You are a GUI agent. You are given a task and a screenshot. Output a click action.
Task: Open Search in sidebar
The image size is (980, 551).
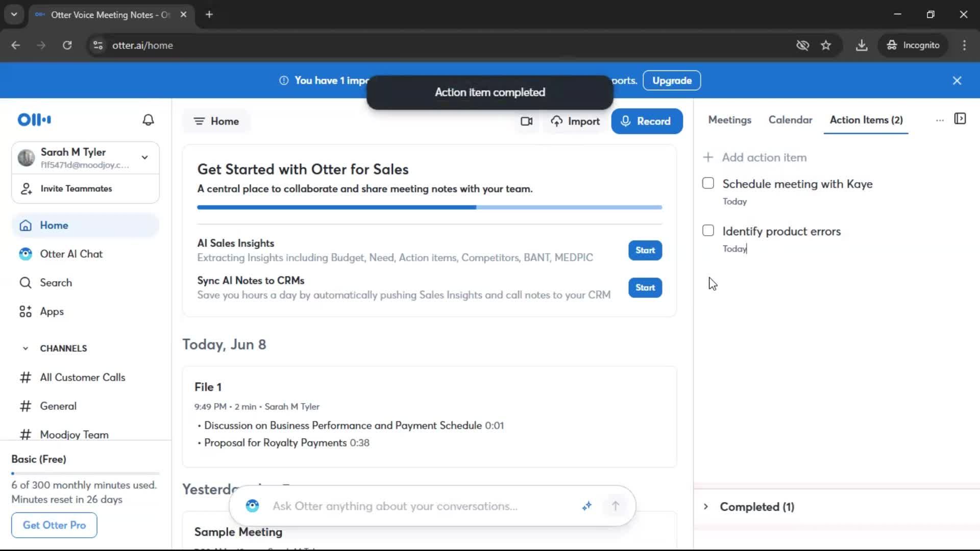(86, 283)
